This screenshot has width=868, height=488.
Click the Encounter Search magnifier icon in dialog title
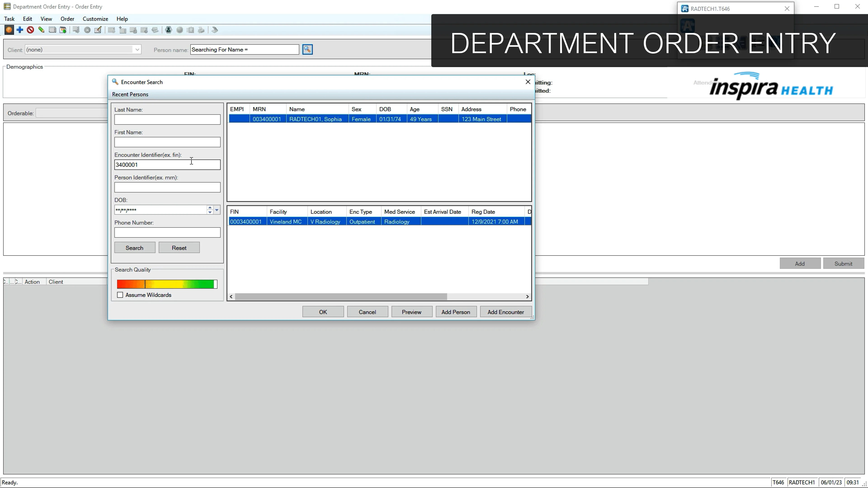point(115,82)
